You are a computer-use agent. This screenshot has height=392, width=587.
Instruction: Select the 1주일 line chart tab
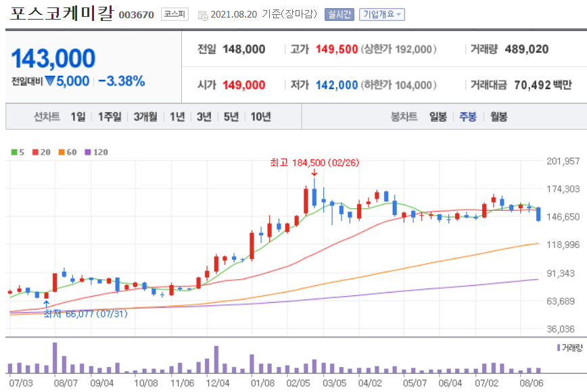tap(110, 117)
